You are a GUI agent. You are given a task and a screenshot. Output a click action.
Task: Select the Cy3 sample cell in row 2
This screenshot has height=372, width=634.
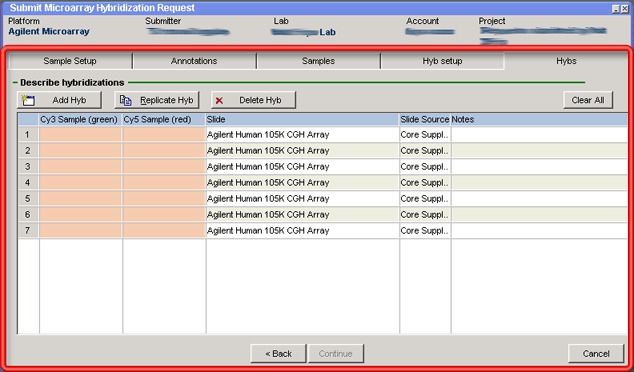click(x=81, y=150)
